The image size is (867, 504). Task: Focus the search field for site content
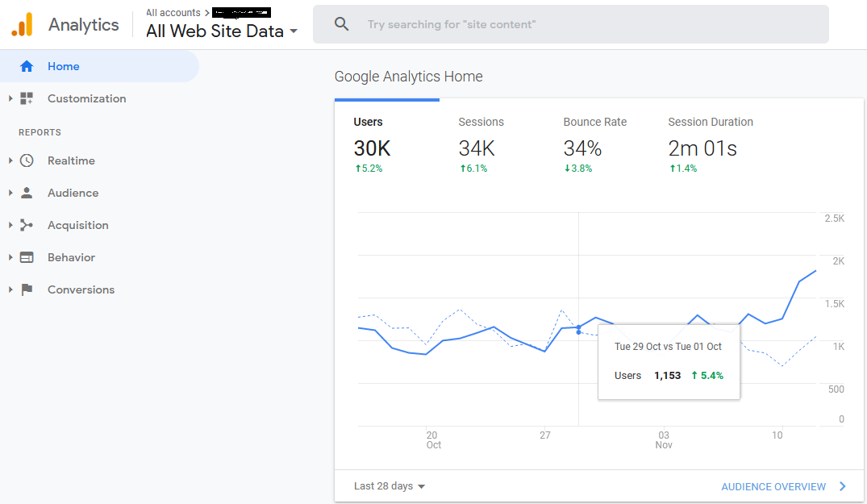point(571,24)
